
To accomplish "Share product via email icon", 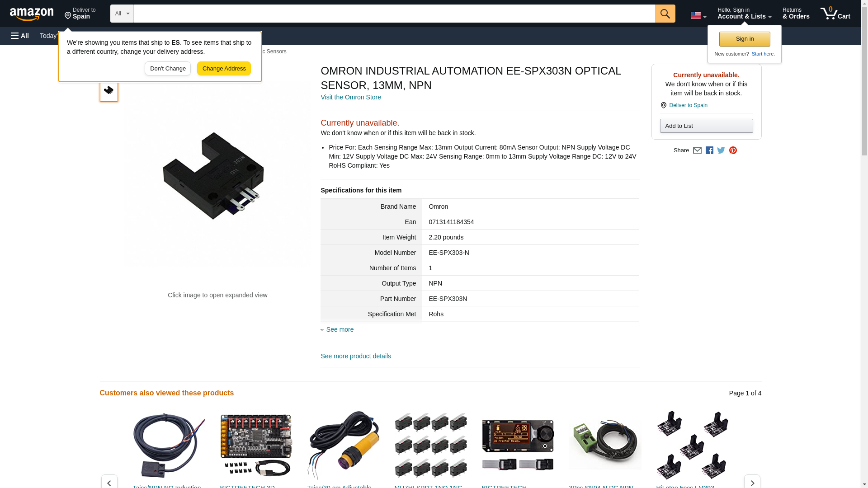I will point(697,150).
